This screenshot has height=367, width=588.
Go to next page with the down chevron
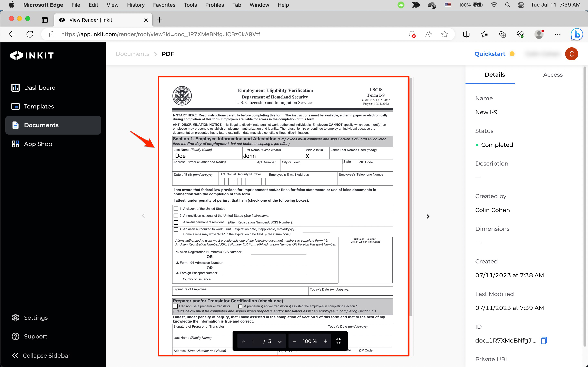click(x=280, y=342)
